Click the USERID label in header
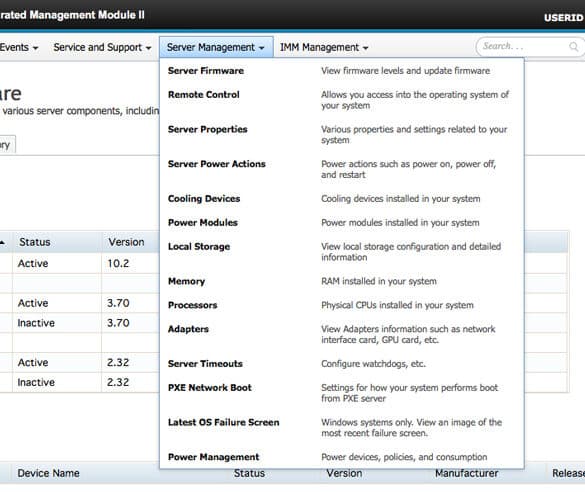 (563, 18)
